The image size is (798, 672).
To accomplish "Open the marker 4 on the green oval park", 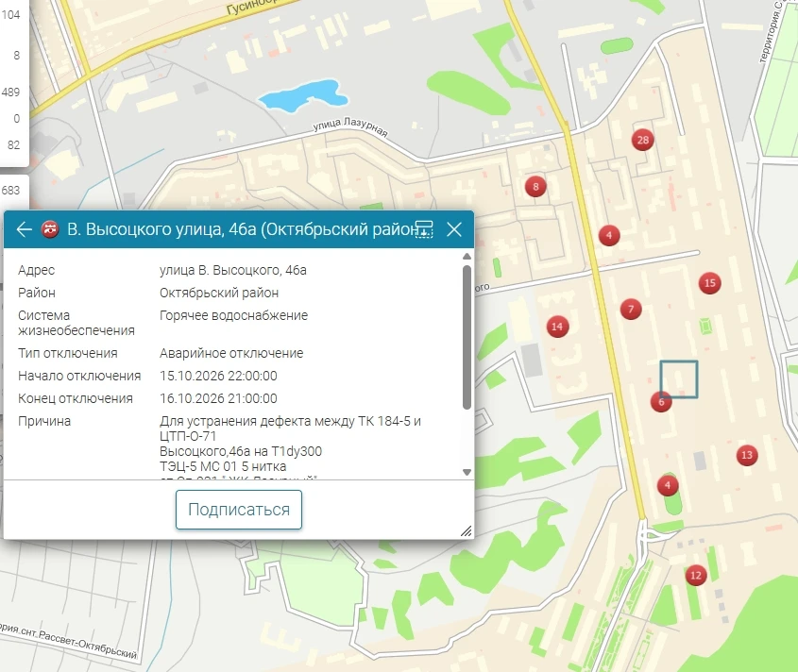I will pos(668,485).
